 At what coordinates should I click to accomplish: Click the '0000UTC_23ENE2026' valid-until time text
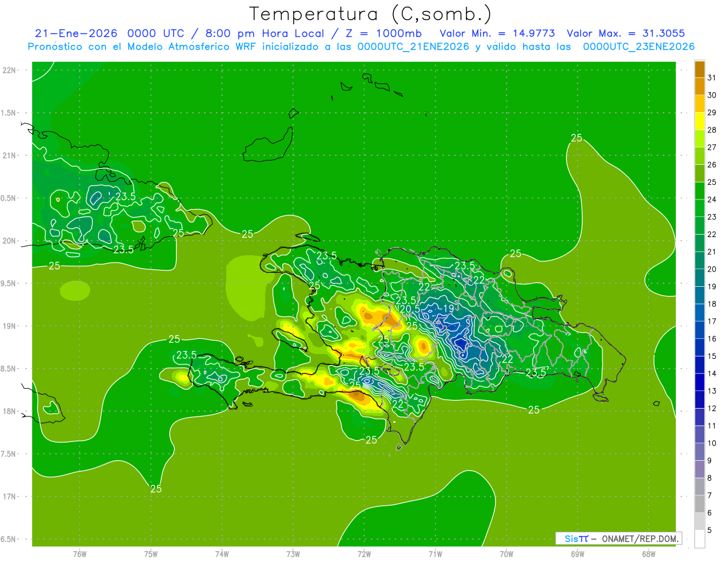point(639,47)
